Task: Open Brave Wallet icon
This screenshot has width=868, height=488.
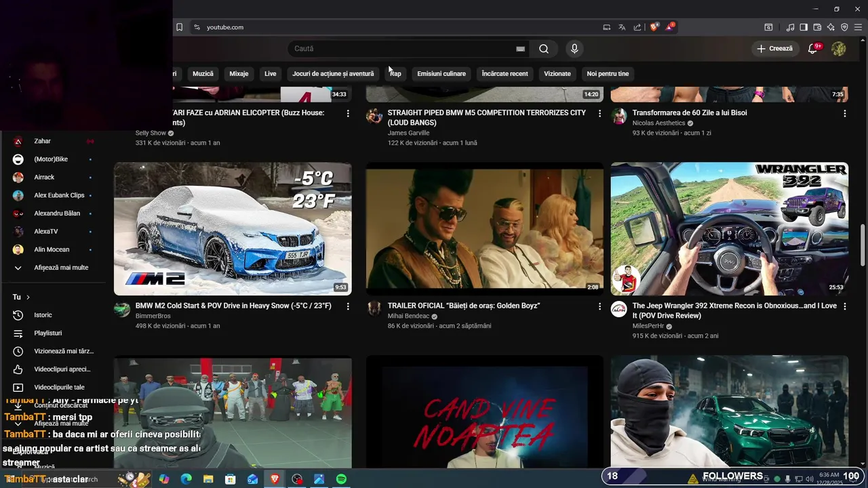Action: click(x=817, y=27)
